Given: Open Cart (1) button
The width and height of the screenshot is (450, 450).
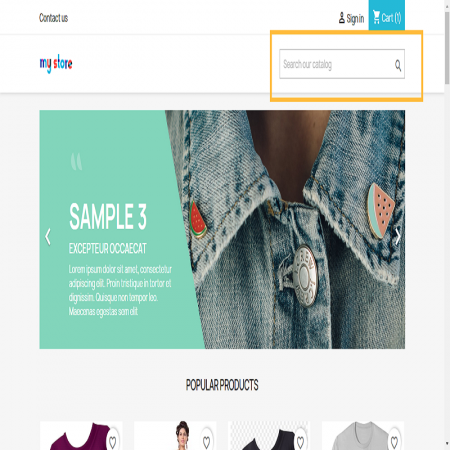Looking at the screenshot, I should point(387,15).
